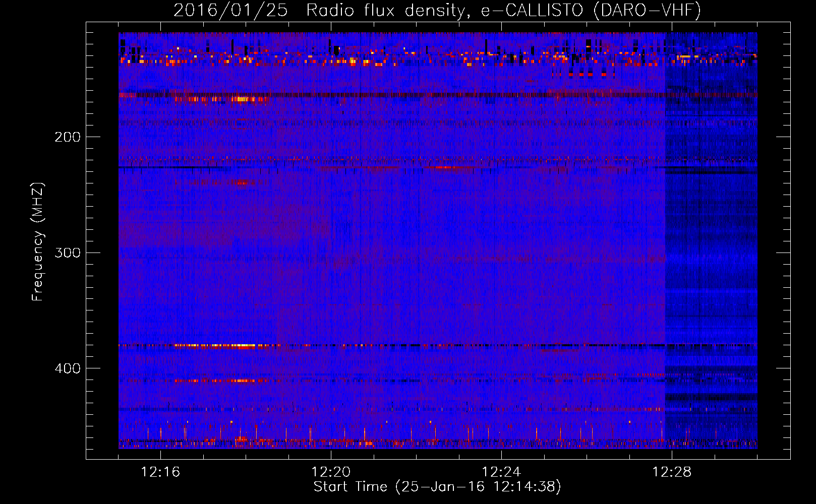This screenshot has height=504, width=816.
Task: Click the 'Start Time (25-Jan-16 12:14:38)' label
Action: pos(437,487)
